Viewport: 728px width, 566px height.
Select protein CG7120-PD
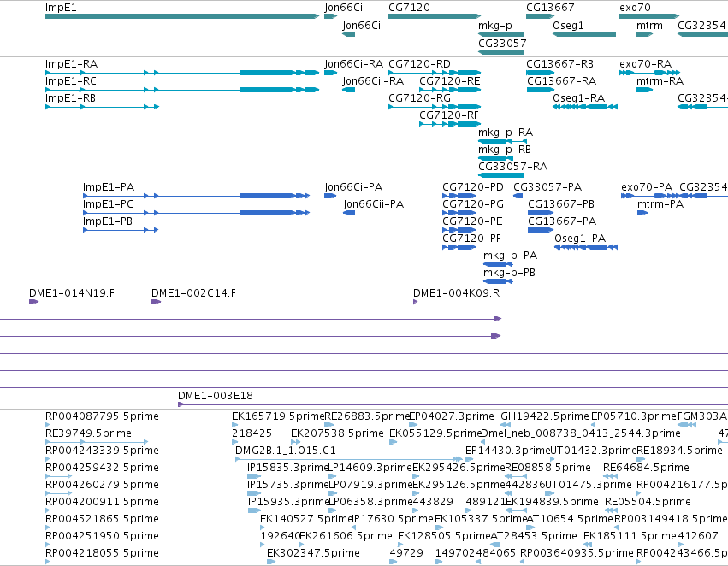coord(459,196)
